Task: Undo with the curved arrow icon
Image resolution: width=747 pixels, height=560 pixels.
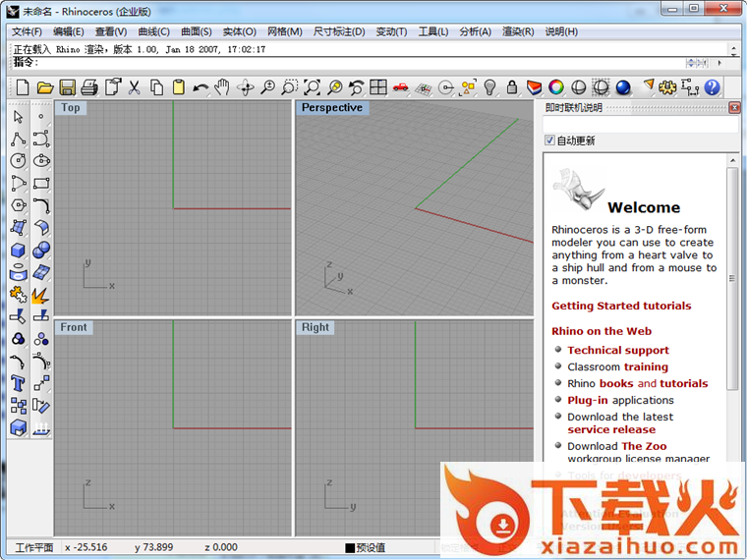Action: [201, 87]
